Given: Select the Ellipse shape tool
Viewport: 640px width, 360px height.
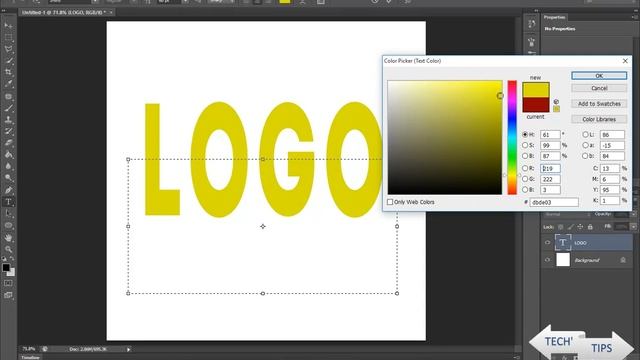Looking at the screenshot, I should 8,225.
